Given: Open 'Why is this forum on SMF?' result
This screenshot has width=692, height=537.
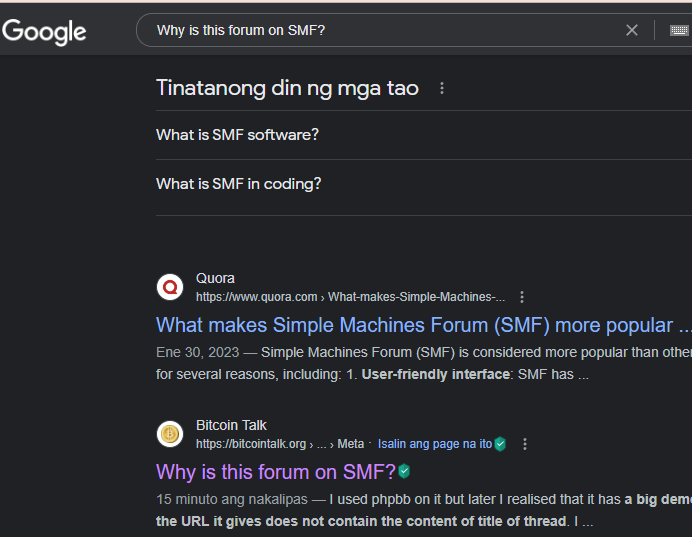Looking at the screenshot, I should pyautogui.click(x=276, y=472).
